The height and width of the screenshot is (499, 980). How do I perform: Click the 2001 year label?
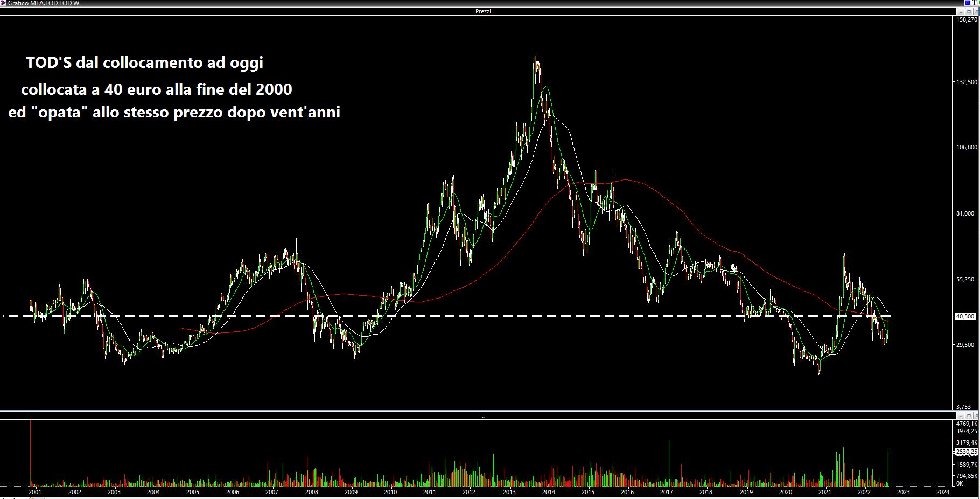click(34, 492)
